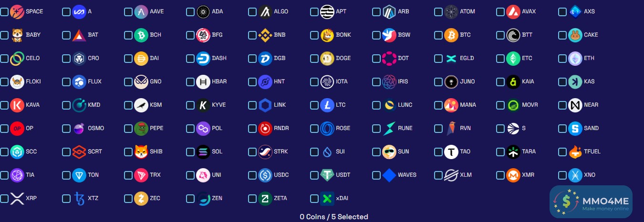Click the PancakeSwap CAKE icon
644x222 pixels.
[575, 35]
